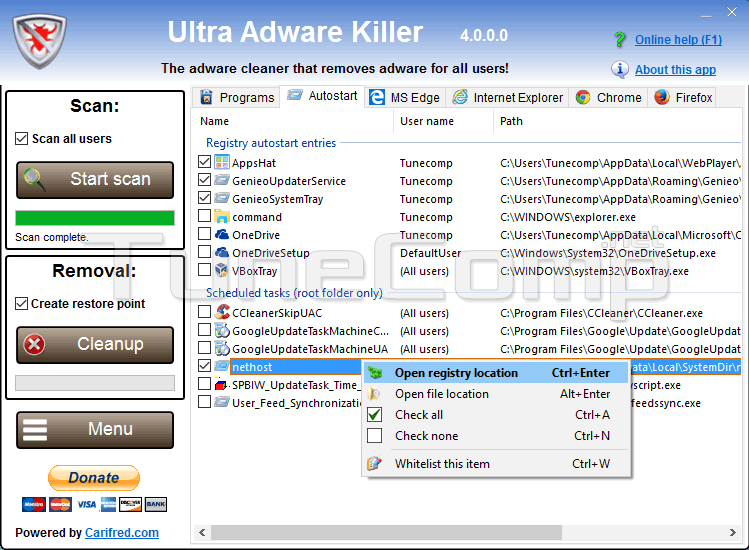Click the CCleanerSkipUAC icon

coord(222,312)
